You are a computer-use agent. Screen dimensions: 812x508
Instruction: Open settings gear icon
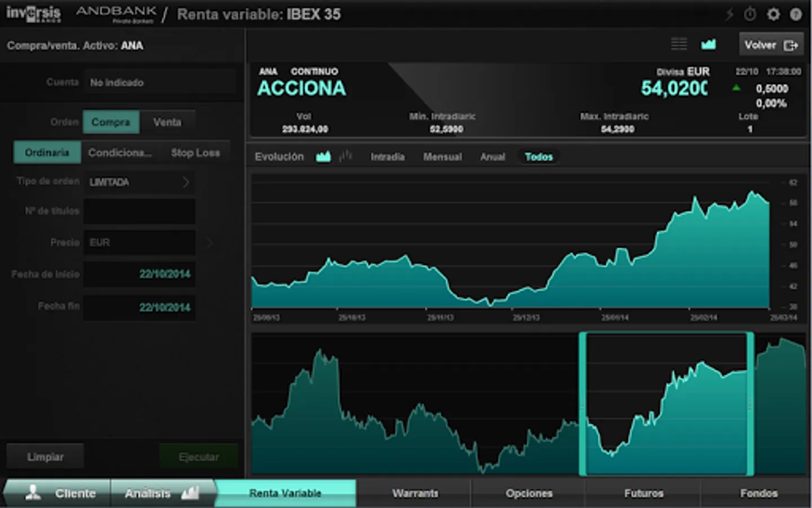[773, 14]
